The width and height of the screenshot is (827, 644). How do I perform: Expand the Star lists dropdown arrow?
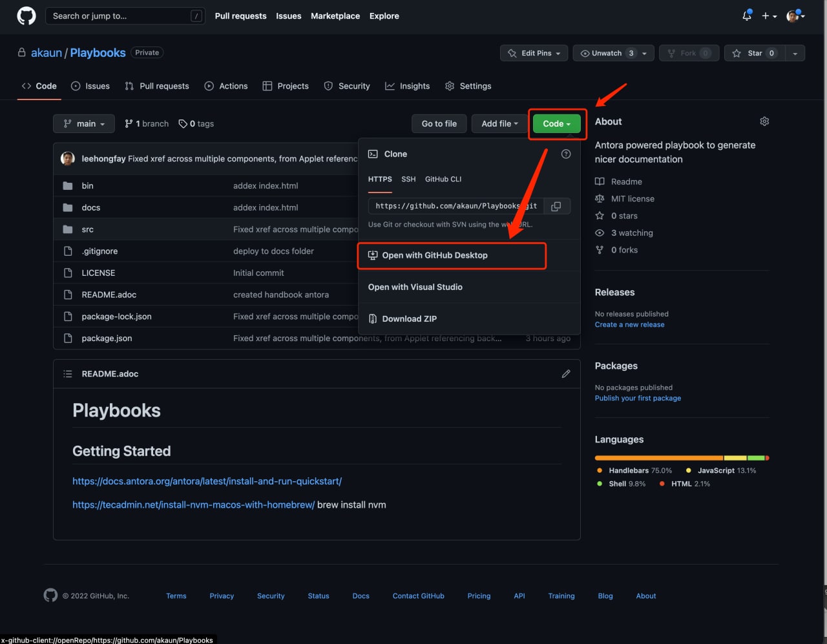coord(795,53)
